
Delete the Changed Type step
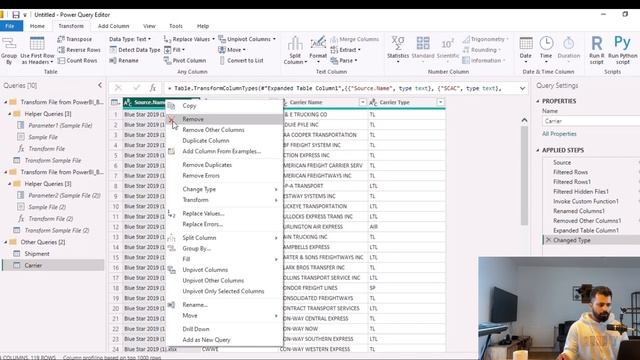tap(548, 240)
